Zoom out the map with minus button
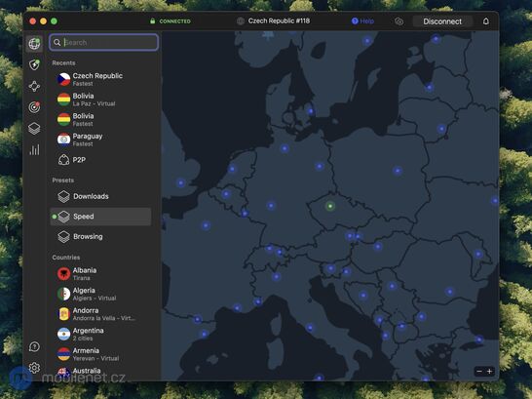Image resolution: width=532 pixels, height=399 pixels. click(479, 371)
